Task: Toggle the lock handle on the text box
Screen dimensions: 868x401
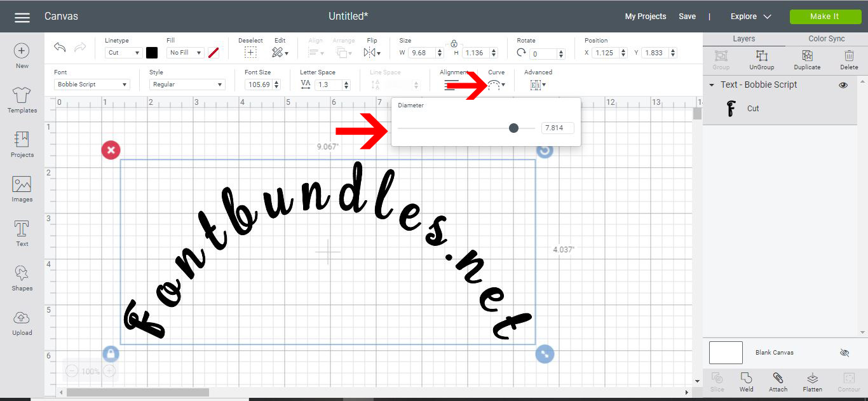Action: pyautogui.click(x=111, y=353)
